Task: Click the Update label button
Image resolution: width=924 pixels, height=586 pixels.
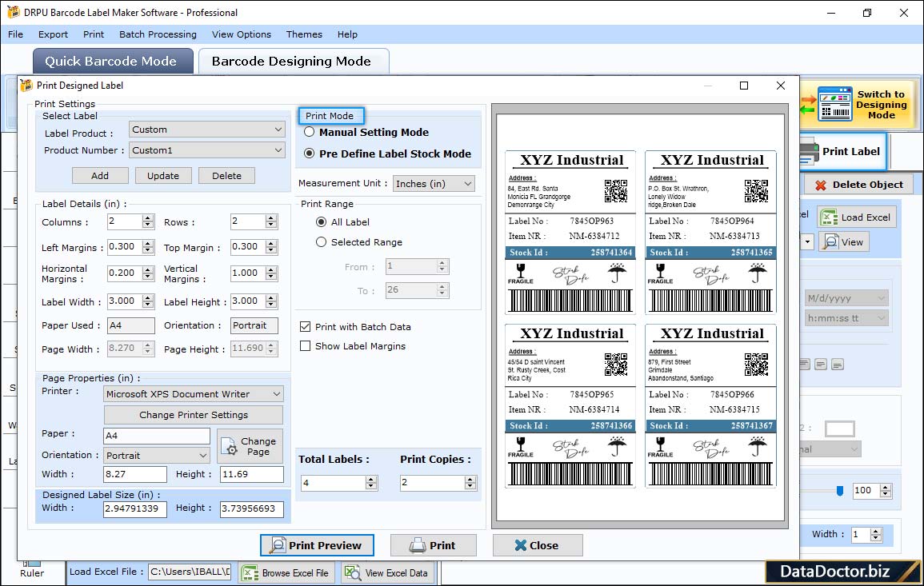Action: click(163, 176)
